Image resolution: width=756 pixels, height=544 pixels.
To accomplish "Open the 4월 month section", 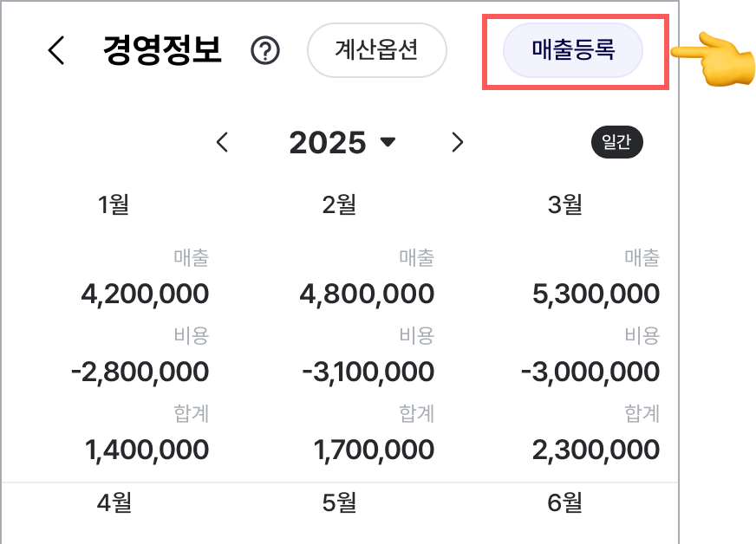I will click(114, 502).
